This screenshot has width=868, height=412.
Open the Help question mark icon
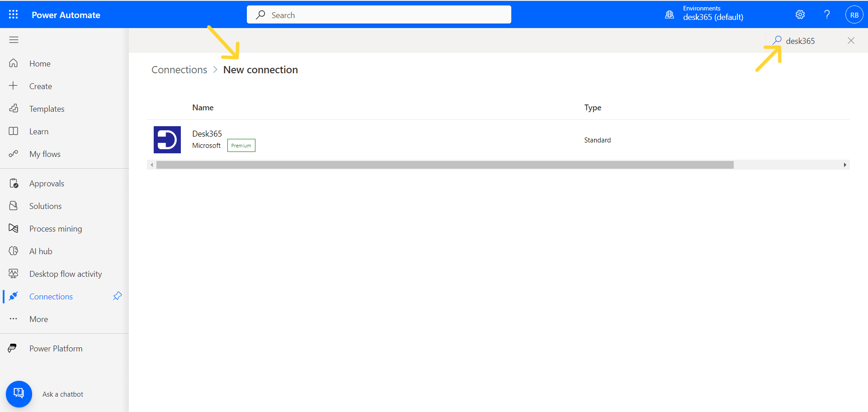pos(826,14)
